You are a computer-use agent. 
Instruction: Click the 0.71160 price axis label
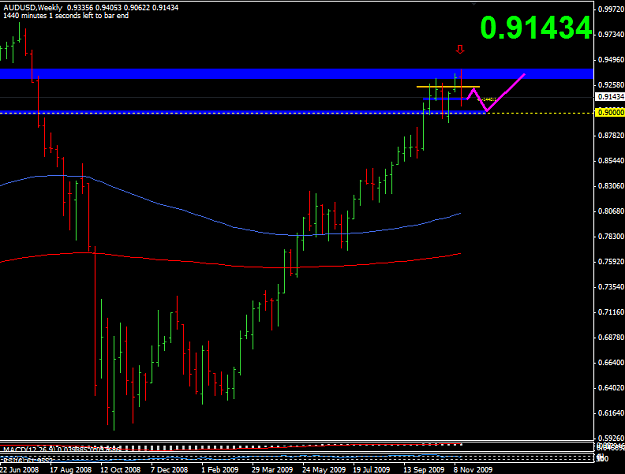(x=611, y=312)
